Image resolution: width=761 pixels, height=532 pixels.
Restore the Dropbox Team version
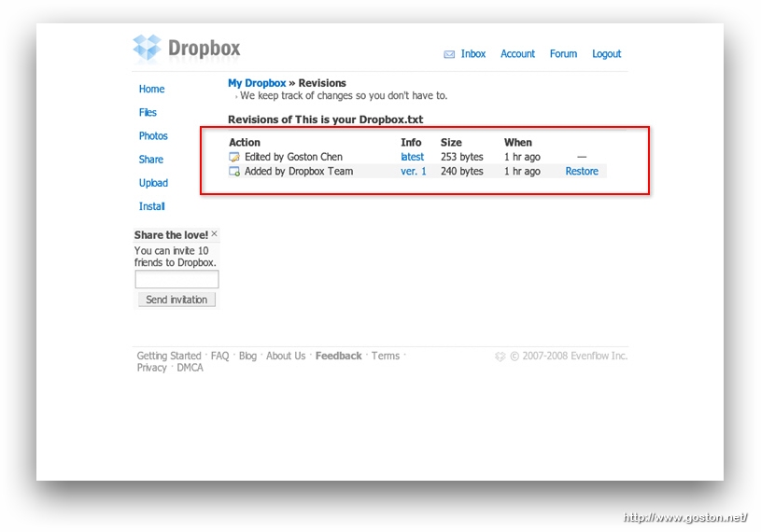coord(582,171)
